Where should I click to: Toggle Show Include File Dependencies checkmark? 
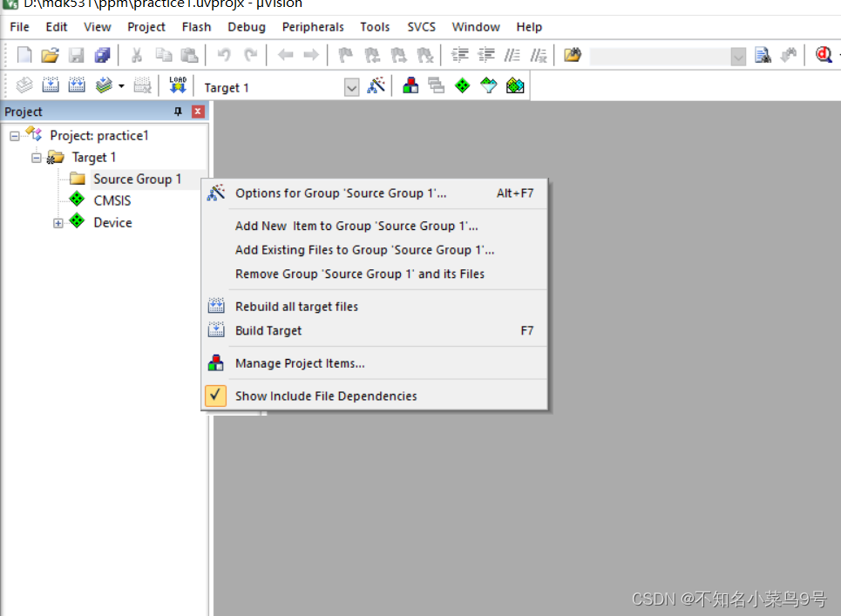[215, 396]
